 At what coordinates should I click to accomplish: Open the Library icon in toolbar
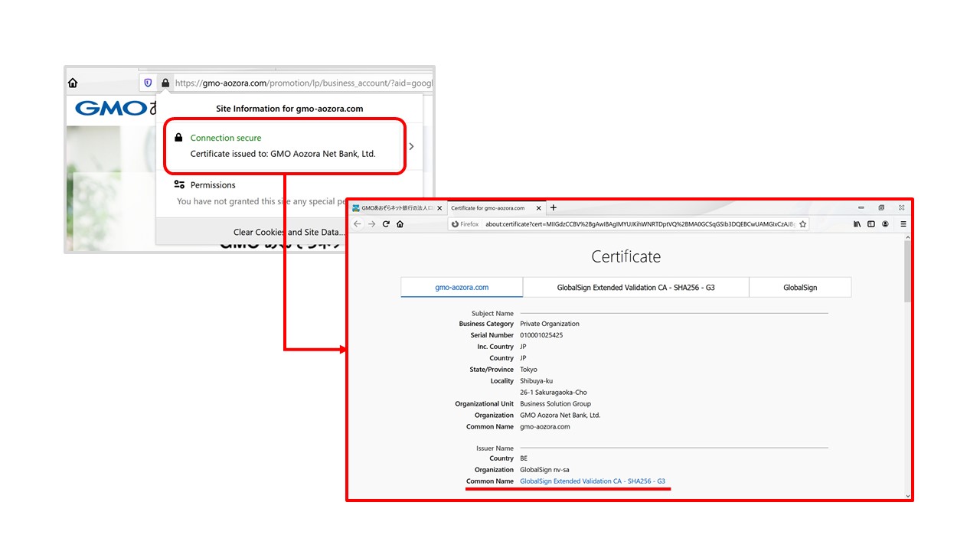[x=857, y=224]
